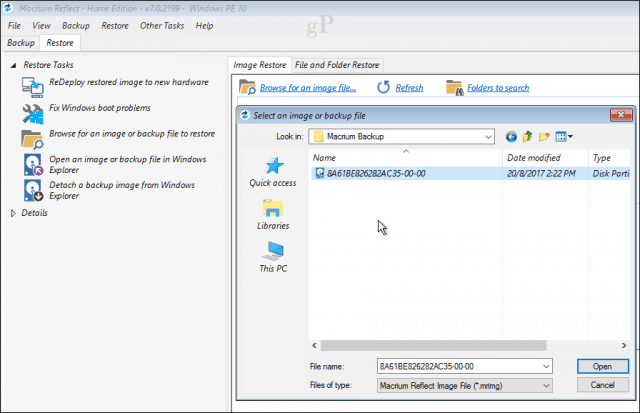Click the Refresh link
640x413 pixels.
point(409,88)
